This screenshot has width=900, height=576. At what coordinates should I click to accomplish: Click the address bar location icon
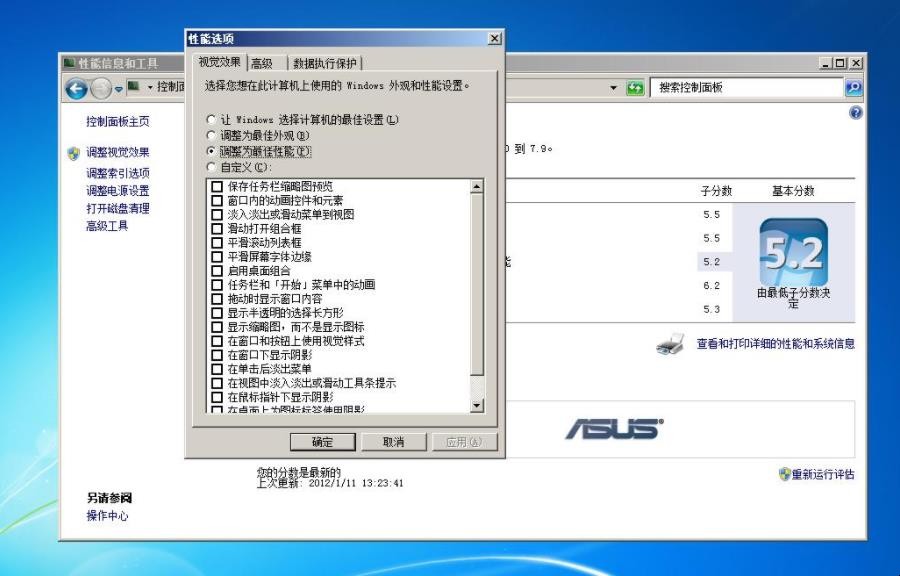point(134,87)
